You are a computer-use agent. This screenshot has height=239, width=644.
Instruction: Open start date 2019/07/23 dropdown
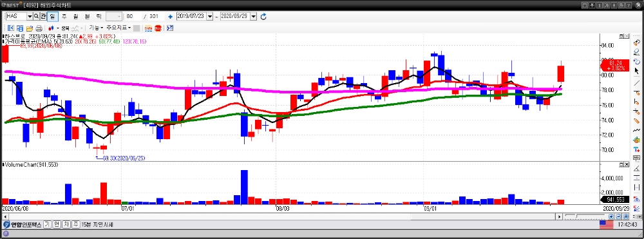210,16
